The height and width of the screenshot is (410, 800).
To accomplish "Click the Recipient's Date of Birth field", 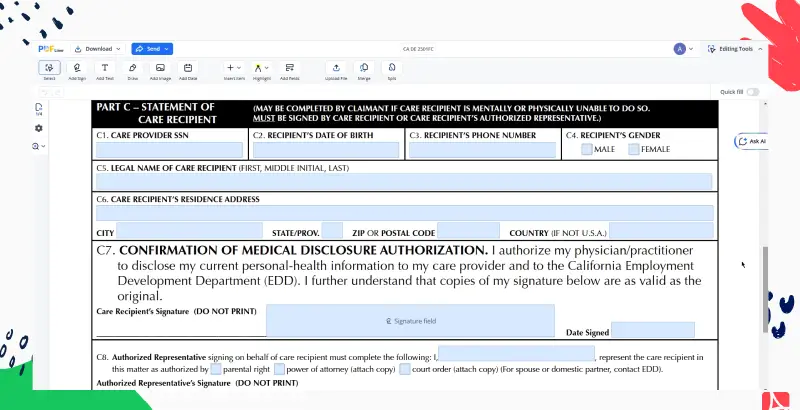I will [x=326, y=150].
